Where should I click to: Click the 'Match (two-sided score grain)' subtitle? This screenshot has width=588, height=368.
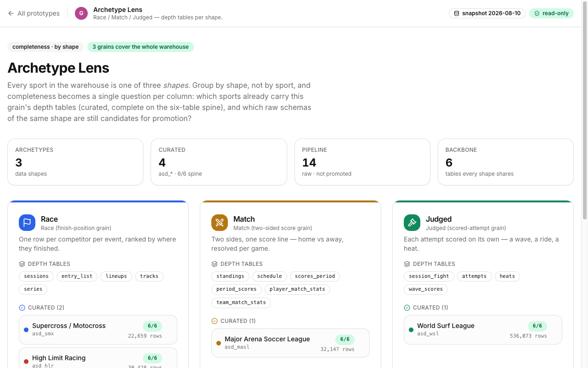click(273, 228)
